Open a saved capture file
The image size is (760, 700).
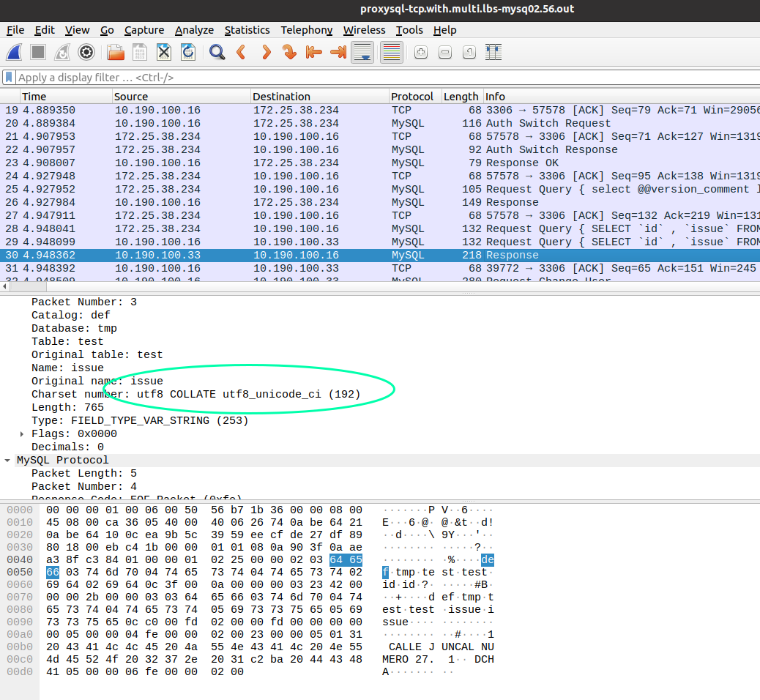point(114,52)
